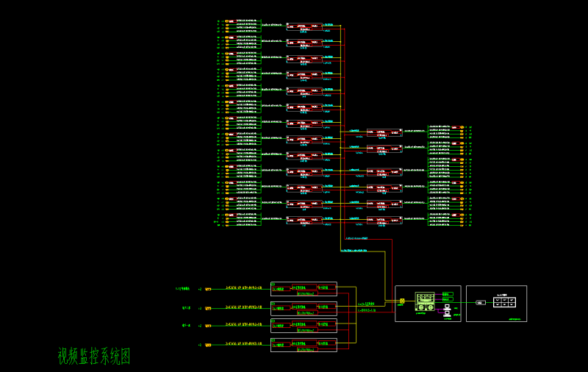Click the bottom equipment box in right-middle column
The image size is (588, 372).
[384, 220]
